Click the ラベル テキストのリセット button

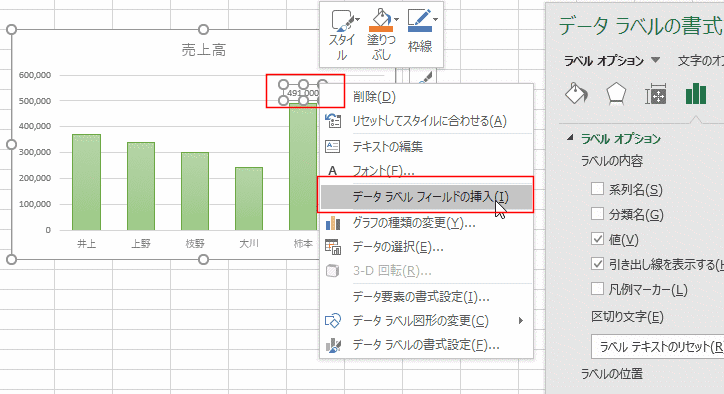tap(658, 346)
